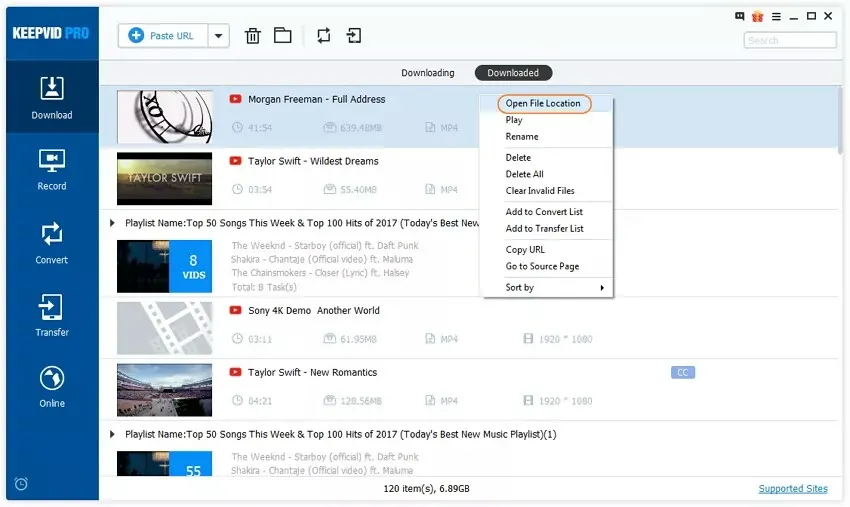The height and width of the screenshot is (507, 850).
Task: Click the alarm clock scheduler icon
Action: point(21,483)
